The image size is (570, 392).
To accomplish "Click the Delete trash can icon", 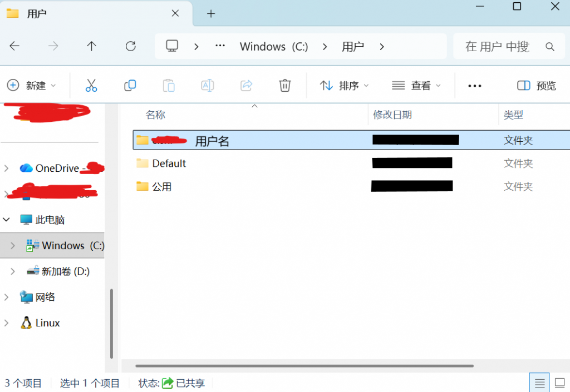I will (284, 85).
